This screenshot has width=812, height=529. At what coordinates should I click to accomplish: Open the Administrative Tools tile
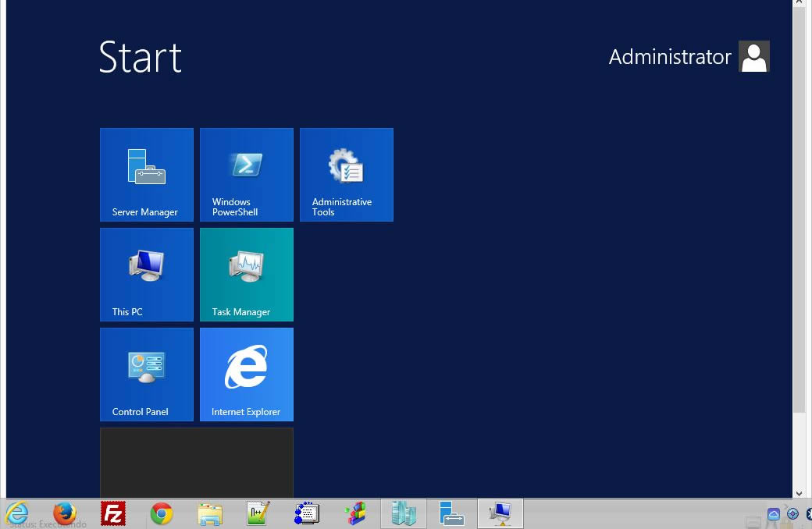(x=346, y=174)
